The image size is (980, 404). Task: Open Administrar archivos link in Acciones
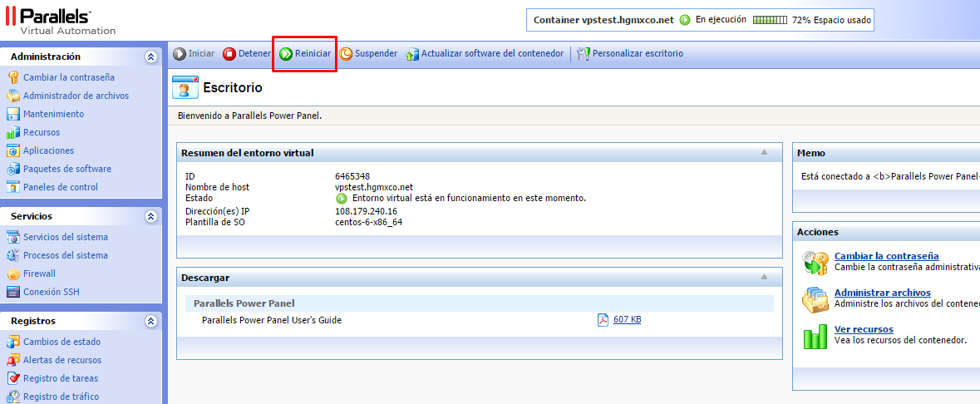tap(883, 293)
